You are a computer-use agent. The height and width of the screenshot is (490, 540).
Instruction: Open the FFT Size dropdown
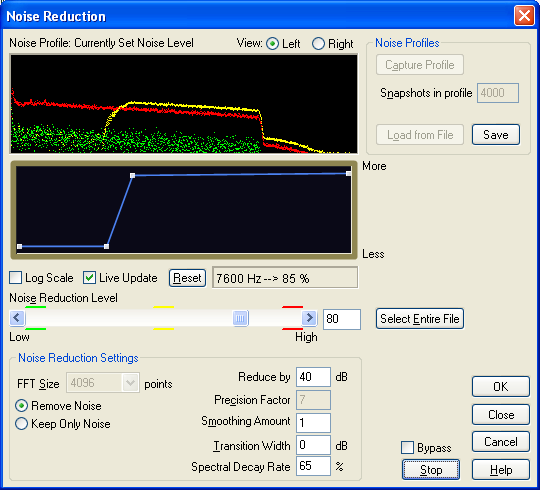[130, 383]
